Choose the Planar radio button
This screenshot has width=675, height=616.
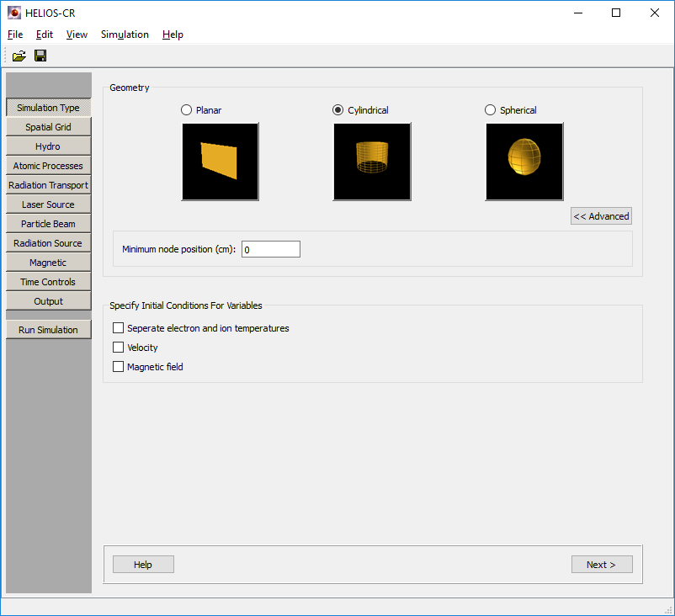point(187,110)
